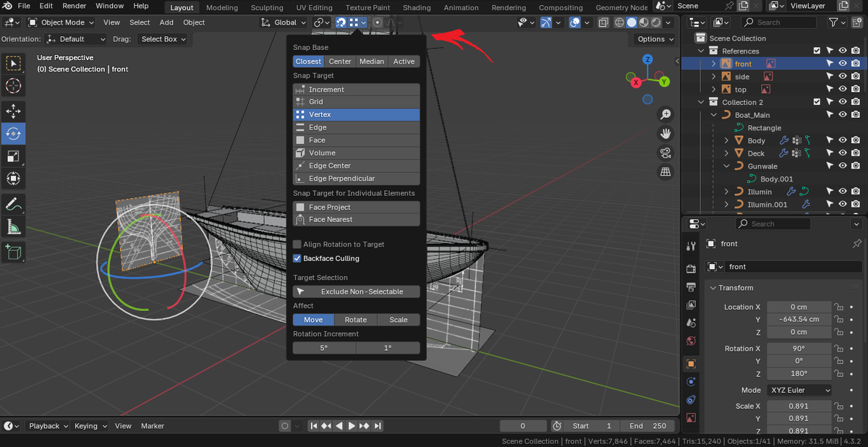Click Exclude Non-Selectable button
The height and width of the screenshot is (447, 868).
[357, 291]
